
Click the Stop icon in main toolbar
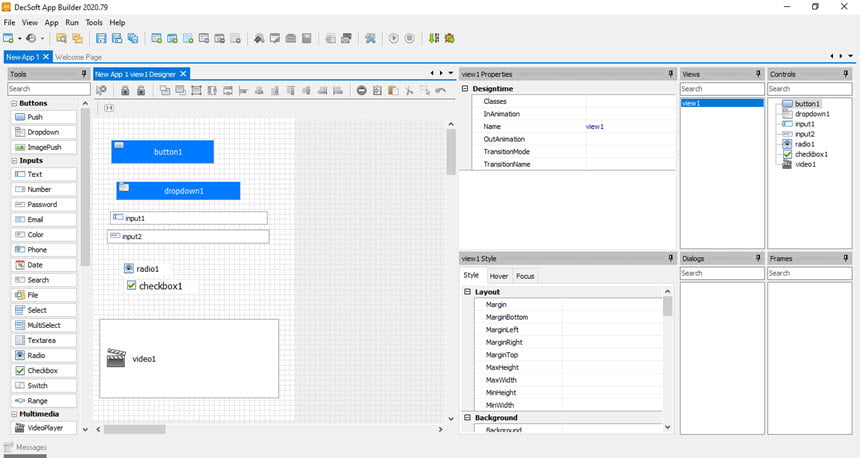tap(409, 38)
